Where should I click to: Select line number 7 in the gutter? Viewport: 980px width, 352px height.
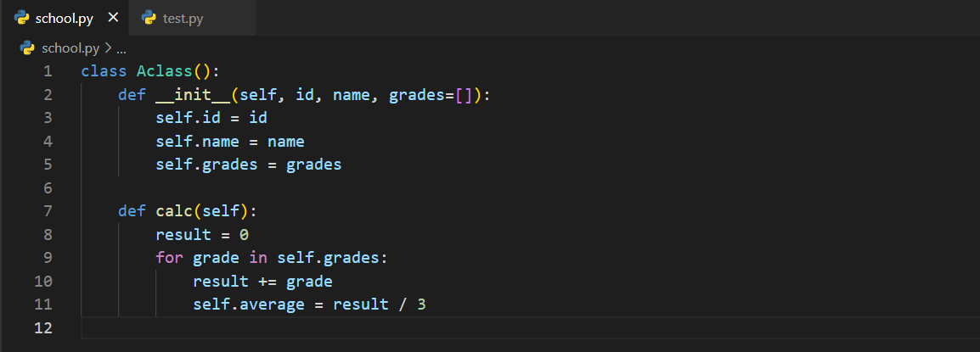[48, 211]
